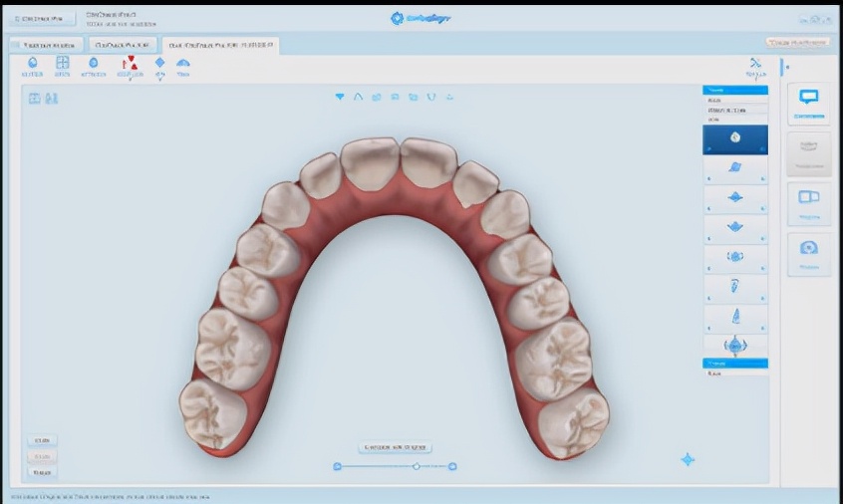Toggle the dual-screen view button in right sidebar
Screen dimensions: 843x504
[808, 198]
